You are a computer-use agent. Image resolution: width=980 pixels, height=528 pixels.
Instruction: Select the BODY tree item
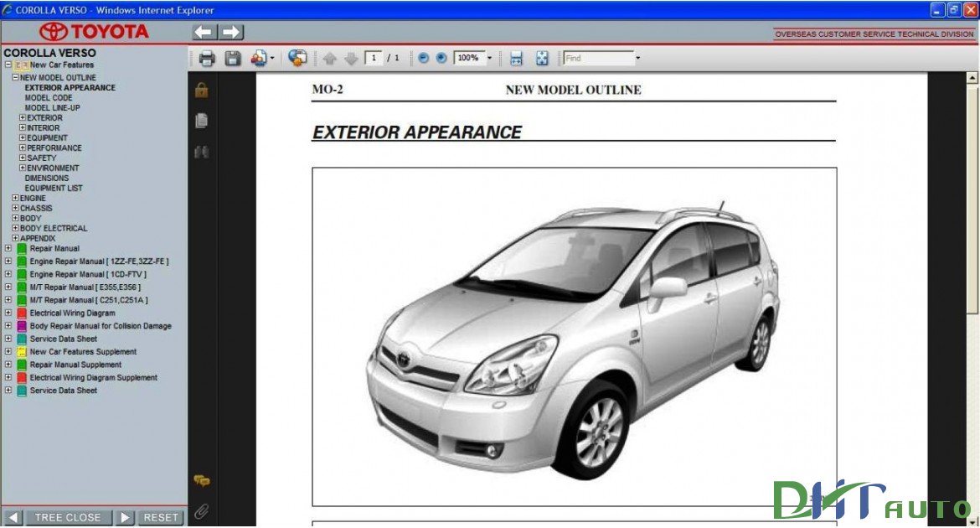(31, 219)
